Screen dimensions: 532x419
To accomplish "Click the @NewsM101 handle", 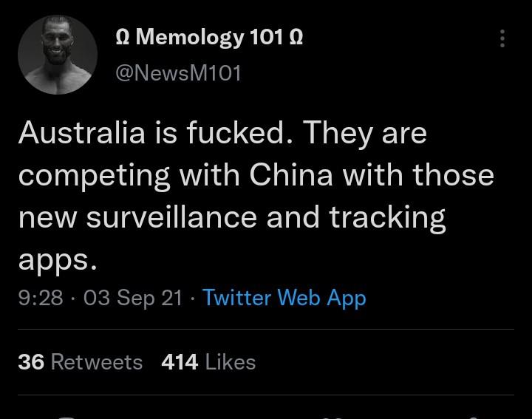I will (x=178, y=73).
